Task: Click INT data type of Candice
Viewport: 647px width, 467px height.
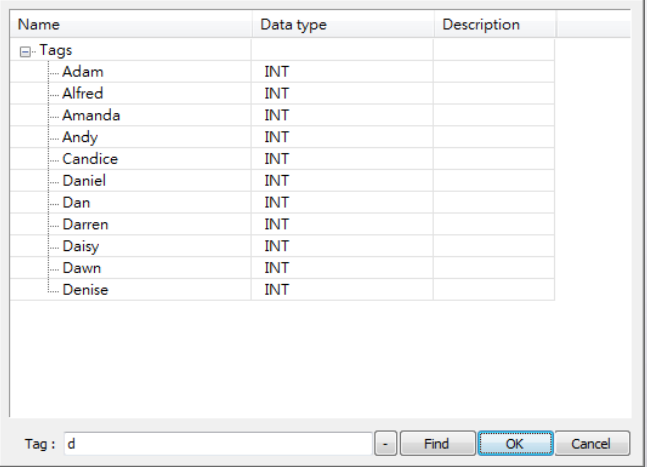Action: 276,159
